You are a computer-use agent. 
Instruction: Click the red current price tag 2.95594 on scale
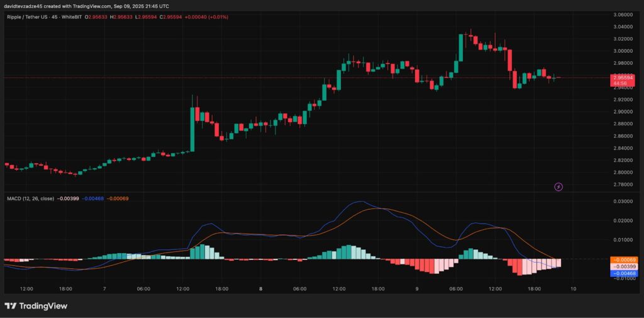tap(621, 78)
